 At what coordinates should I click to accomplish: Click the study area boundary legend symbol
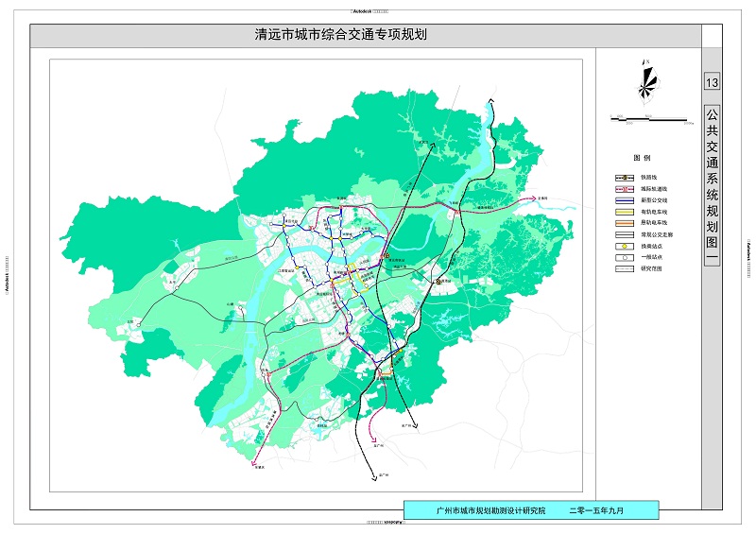point(623,268)
